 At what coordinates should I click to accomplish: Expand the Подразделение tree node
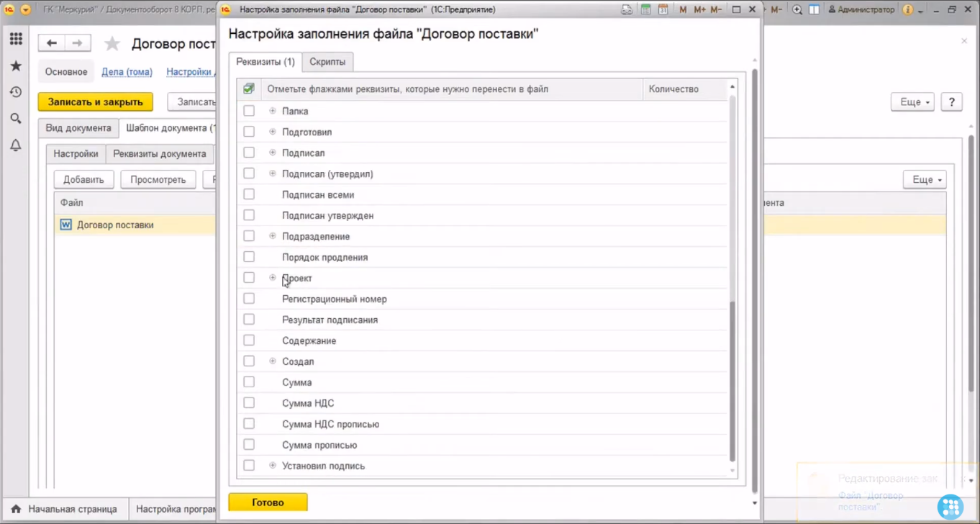pos(273,236)
